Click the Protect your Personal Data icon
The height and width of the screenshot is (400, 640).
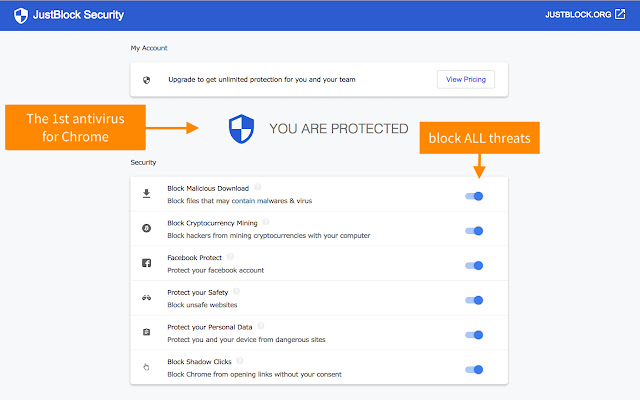(147, 333)
